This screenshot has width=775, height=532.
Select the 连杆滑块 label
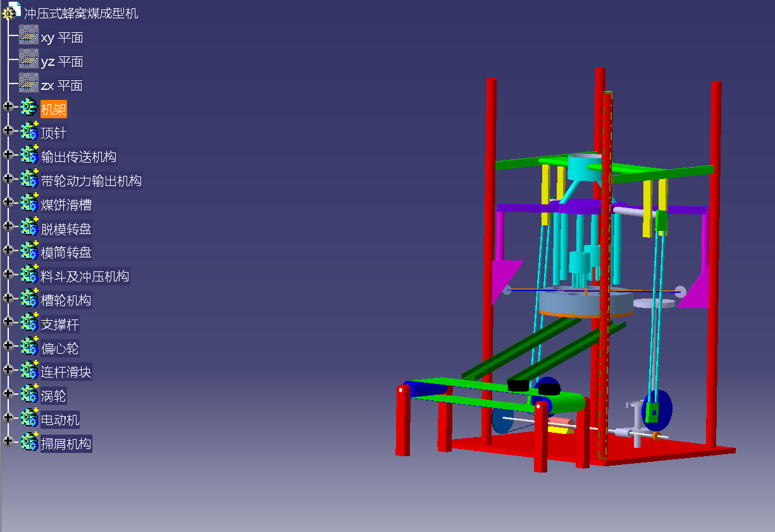tap(66, 372)
